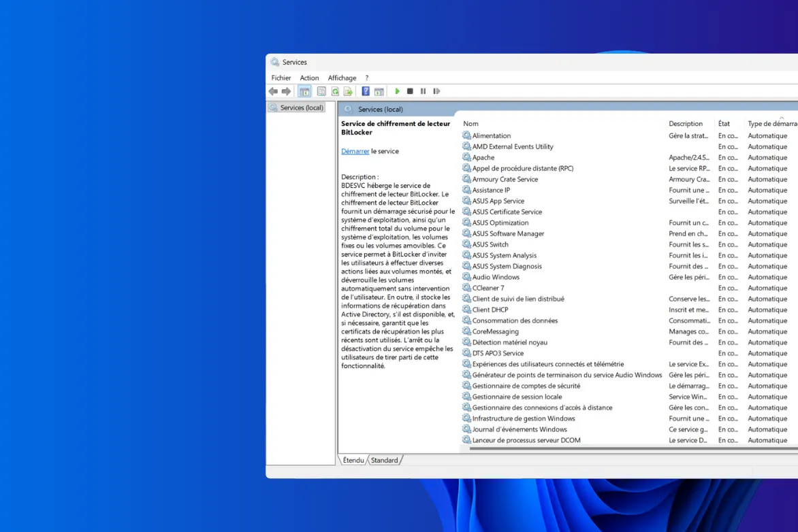The width and height of the screenshot is (798, 532).
Task: Export the list using the export icon
Action: coord(347,90)
